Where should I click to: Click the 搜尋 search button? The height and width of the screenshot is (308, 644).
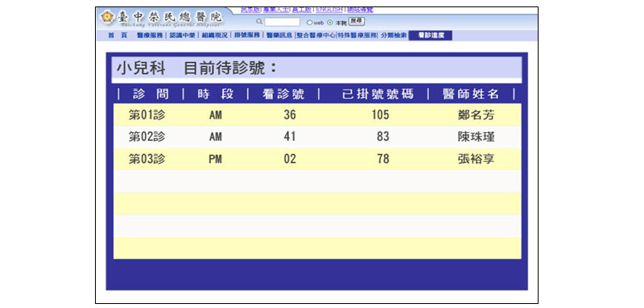[x=357, y=21]
